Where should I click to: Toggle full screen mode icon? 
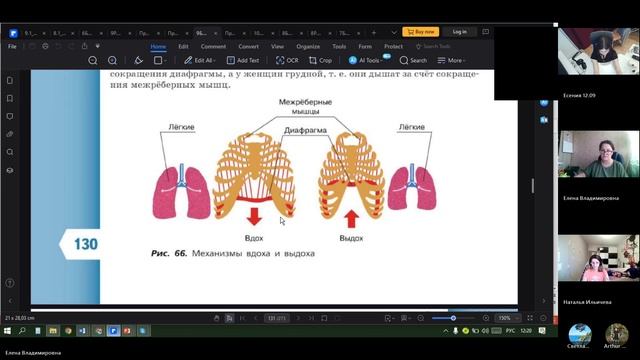pos(530,318)
